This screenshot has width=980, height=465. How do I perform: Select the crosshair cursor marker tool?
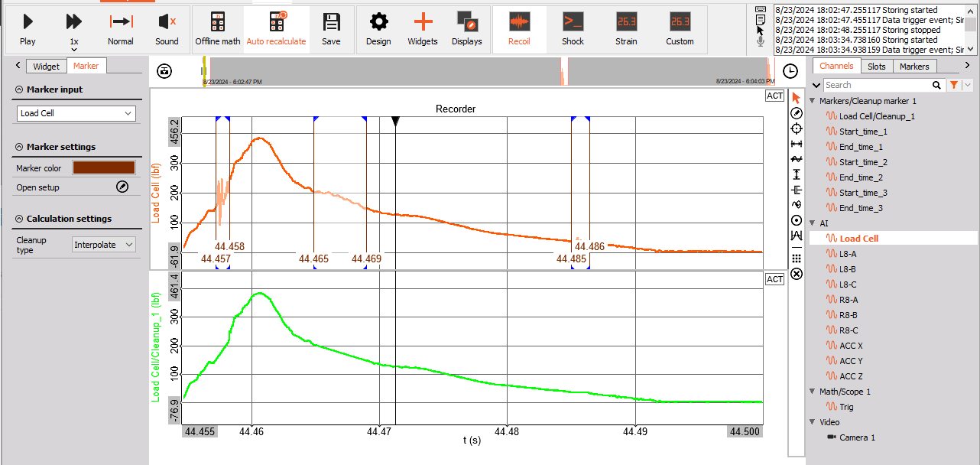[797, 128]
